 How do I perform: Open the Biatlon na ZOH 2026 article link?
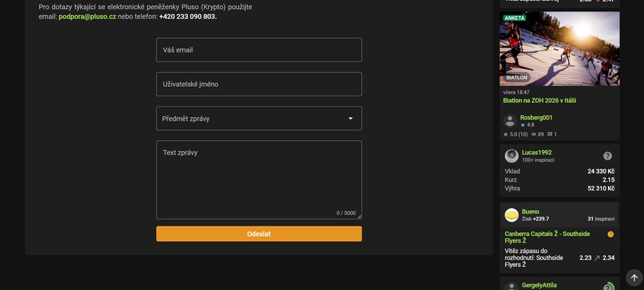539,100
